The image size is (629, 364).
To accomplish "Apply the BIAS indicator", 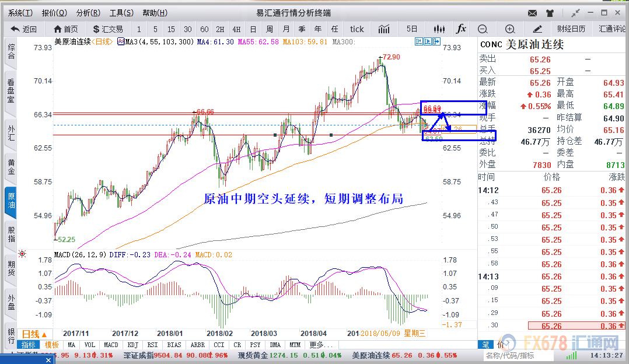I will [174, 345].
